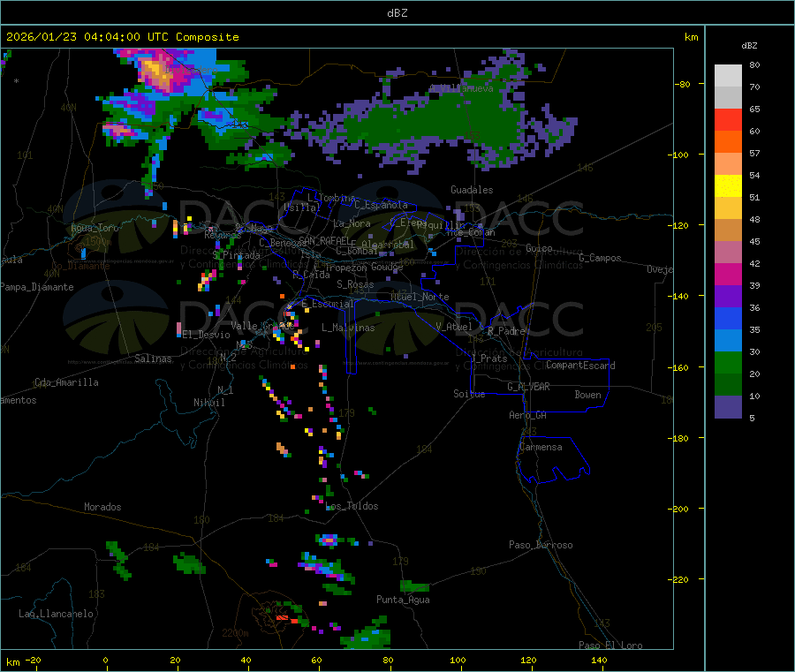This screenshot has width=795, height=672.
Task: Click the red 60-65 dBZ legend swatch
Action: click(x=728, y=119)
